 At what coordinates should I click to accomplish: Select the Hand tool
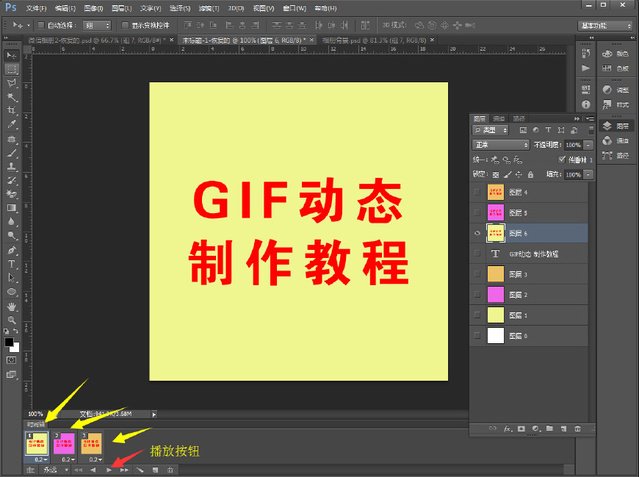[11, 306]
